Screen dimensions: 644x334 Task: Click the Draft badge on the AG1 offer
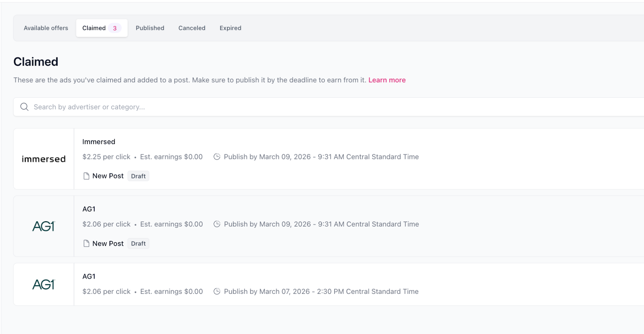(x=138, y=243)
